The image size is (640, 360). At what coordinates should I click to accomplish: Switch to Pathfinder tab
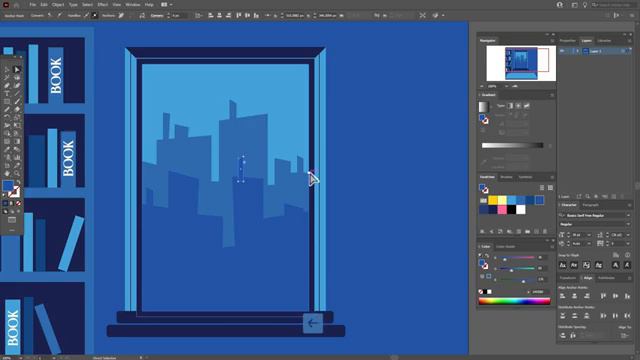606,278
